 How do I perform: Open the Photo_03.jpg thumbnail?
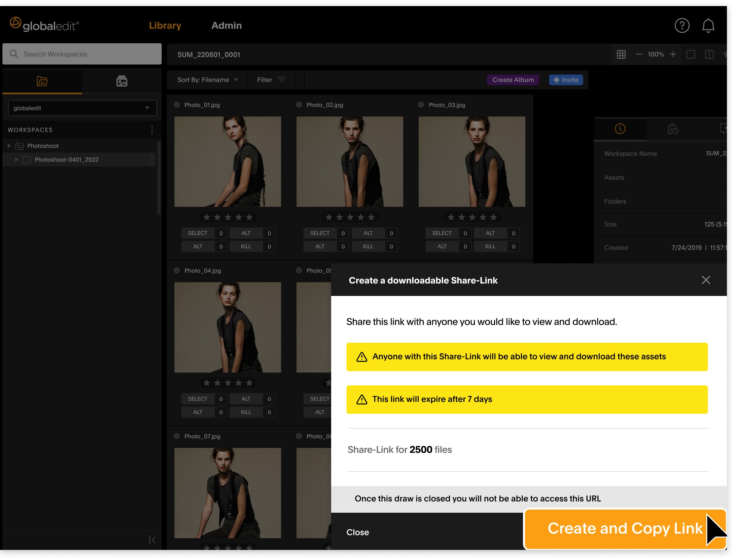[x=472, y=161]
